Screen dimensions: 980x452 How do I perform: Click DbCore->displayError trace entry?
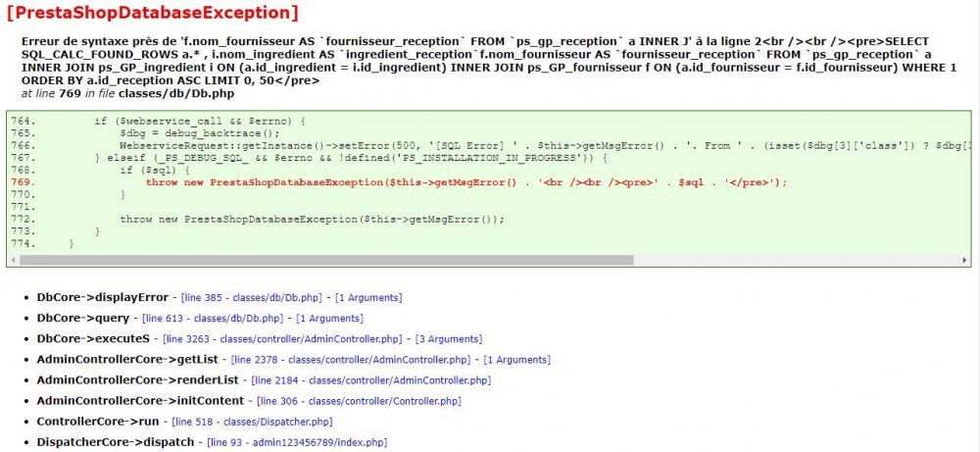tap(103, 298)
